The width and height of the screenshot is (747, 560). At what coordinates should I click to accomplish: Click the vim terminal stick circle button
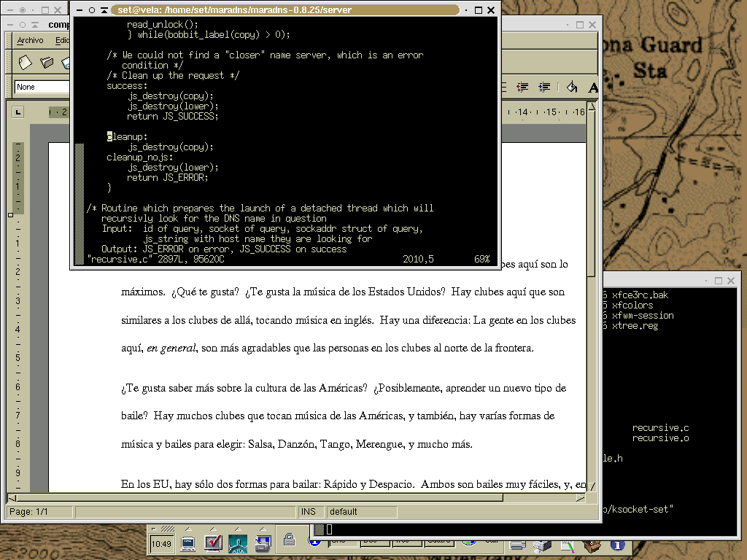92,10
